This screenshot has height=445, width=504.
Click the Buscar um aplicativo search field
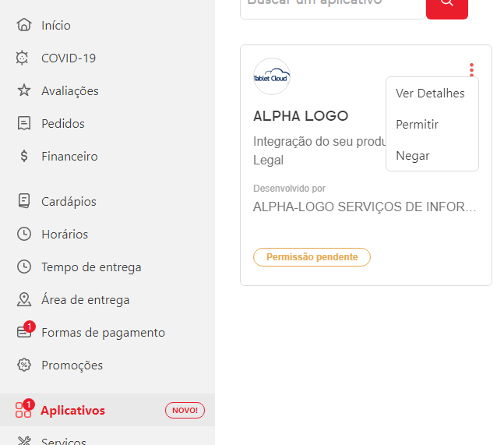point(333,3)
